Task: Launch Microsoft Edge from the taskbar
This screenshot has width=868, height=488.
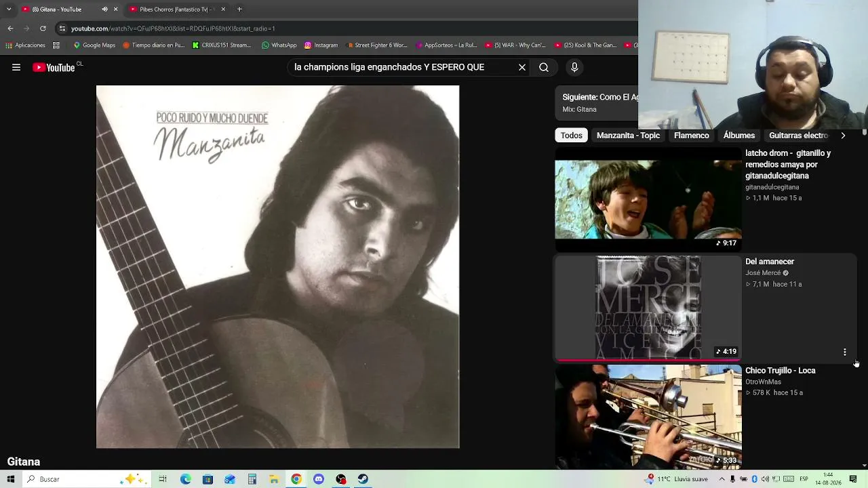Action: point(185,479)
